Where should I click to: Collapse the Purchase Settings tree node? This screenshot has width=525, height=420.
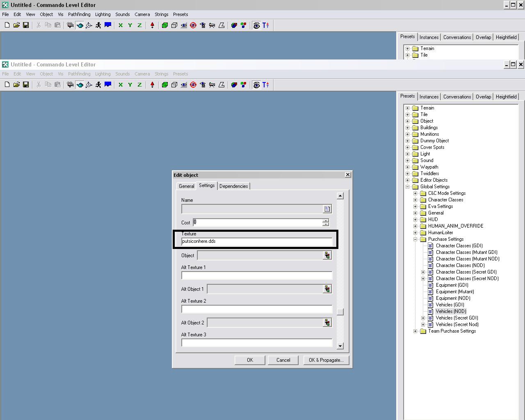[415, 239]
